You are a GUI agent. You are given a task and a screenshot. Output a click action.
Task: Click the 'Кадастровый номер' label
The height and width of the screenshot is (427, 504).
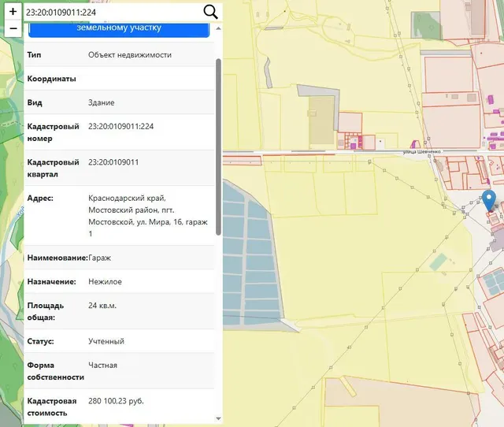(53, 132)
